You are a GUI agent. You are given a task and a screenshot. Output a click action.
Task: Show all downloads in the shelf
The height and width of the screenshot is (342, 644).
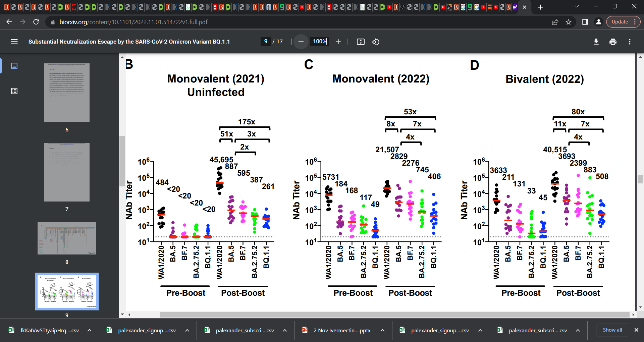pyautogui.click(x=612, y=330)
